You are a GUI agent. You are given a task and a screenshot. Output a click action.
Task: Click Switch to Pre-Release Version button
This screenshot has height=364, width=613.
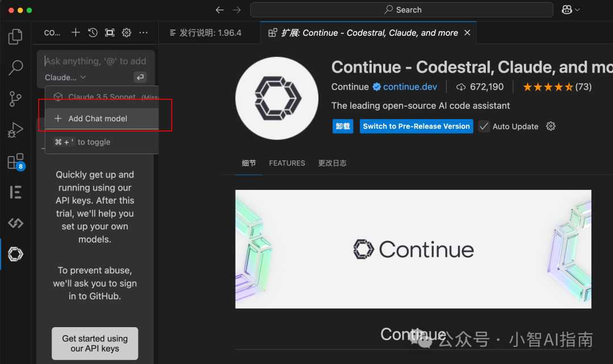coord(416,126)
